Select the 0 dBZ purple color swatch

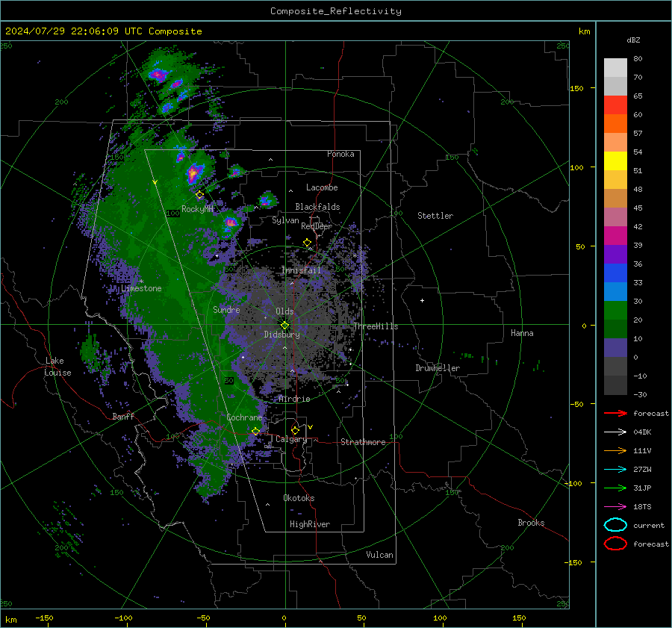615,348
